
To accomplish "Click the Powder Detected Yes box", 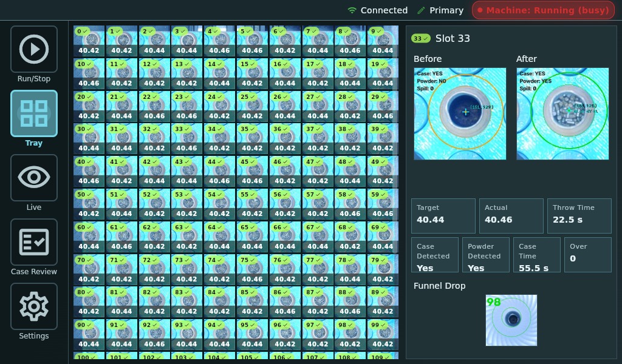I will [486, 255].
